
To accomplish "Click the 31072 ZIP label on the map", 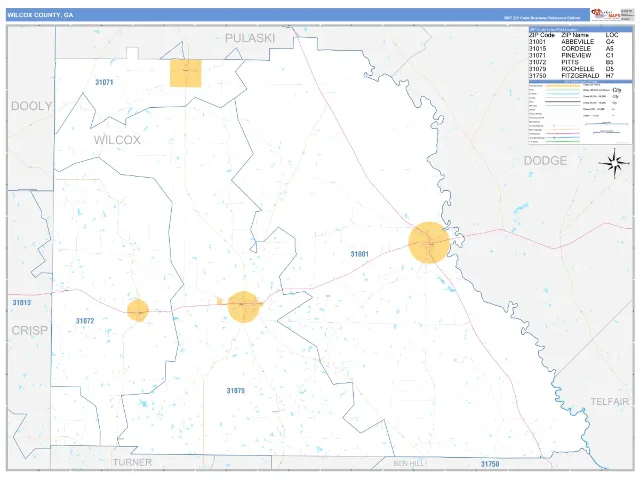I will [x=85, y=321].
